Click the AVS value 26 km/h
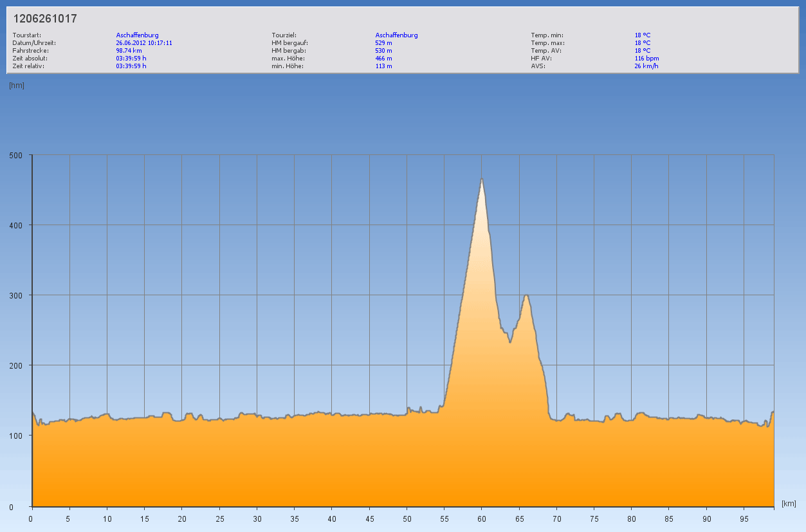The width and height of the screenshot is (806, 532). [x=646, y=66]
